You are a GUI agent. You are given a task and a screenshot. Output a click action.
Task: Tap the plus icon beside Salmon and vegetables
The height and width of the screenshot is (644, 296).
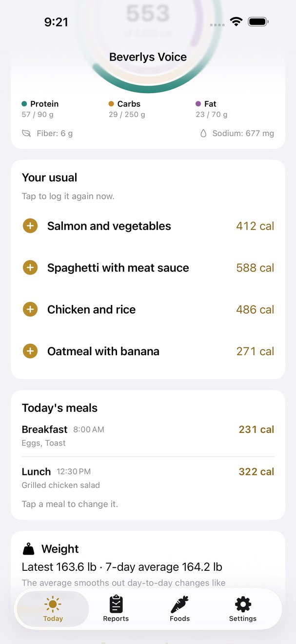(x=30, y=226)
